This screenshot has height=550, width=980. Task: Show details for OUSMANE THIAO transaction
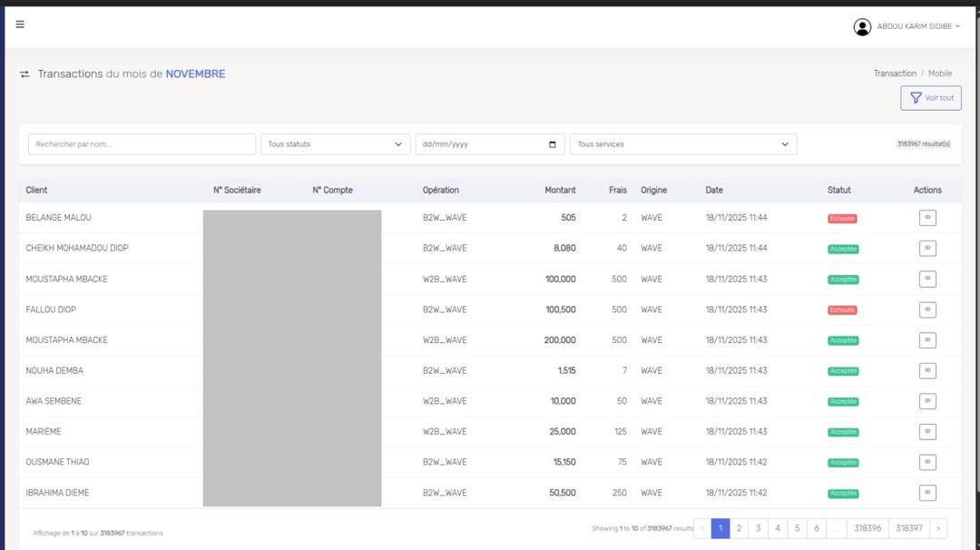point(927,462)
